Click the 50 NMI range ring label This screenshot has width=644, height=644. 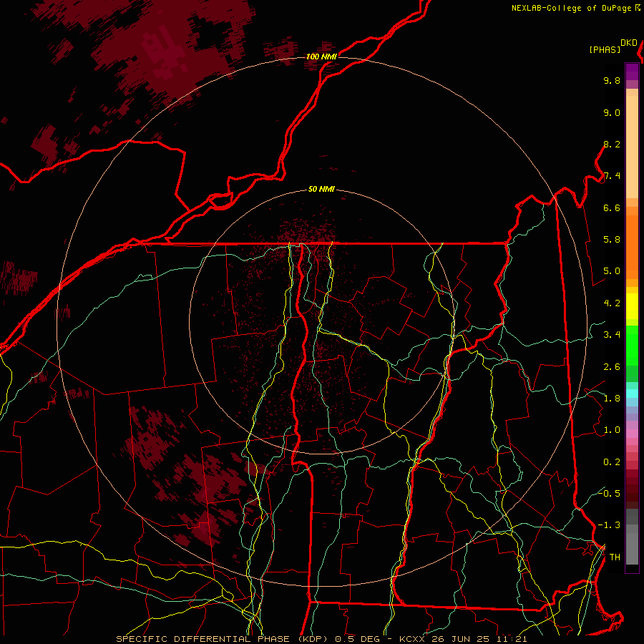pos(321,190)
